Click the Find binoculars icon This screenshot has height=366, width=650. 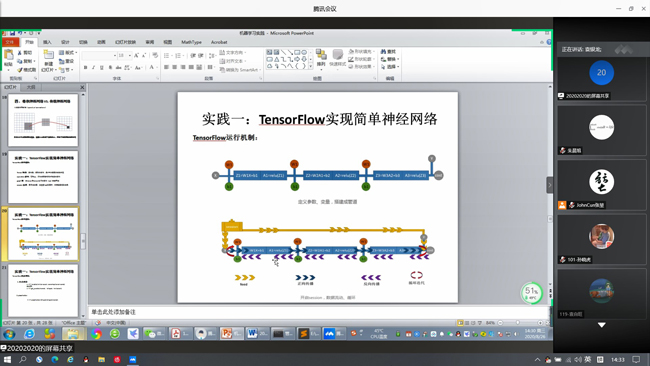pyautogui.click(x=383, y=52)
